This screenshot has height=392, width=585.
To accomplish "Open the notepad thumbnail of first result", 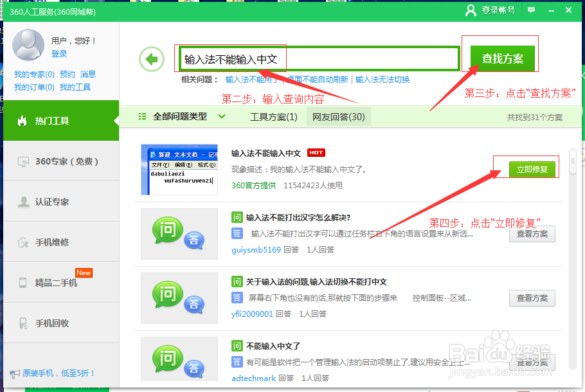I will point(179,170).
